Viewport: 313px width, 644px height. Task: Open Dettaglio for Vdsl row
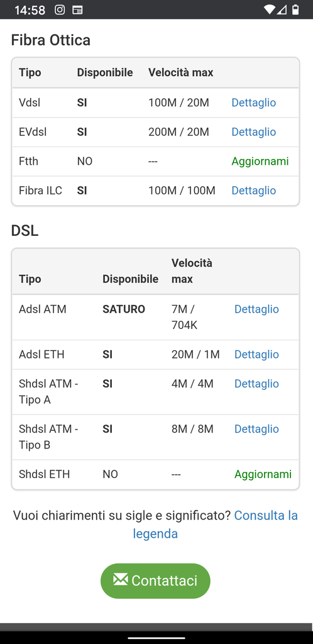click(253, 103)
